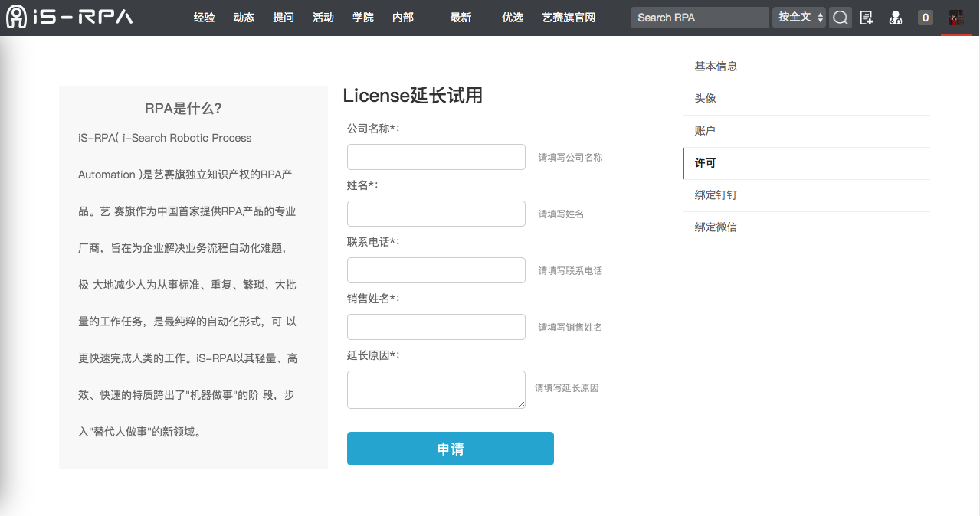Open the 按全文 search scope dropdown
The height and width of the screenshot is (516, 980).
pos(798,17)
